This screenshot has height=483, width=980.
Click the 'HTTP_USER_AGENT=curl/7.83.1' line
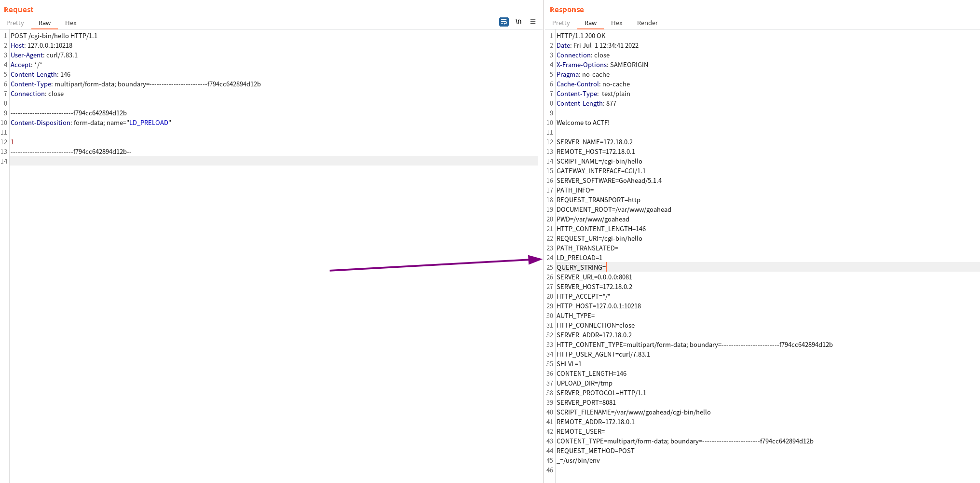(603, 354)
